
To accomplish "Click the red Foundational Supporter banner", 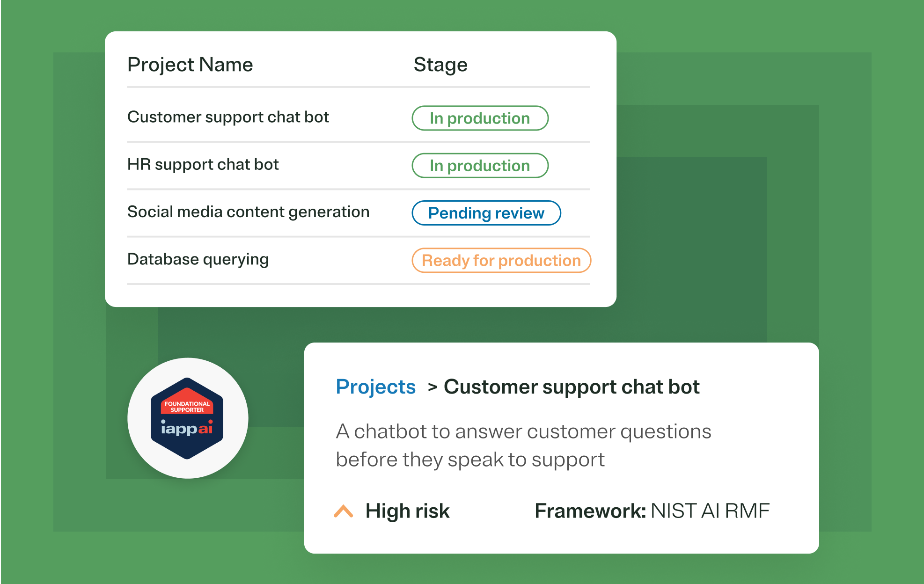I will pyautogui.click(x=187, y=406).
